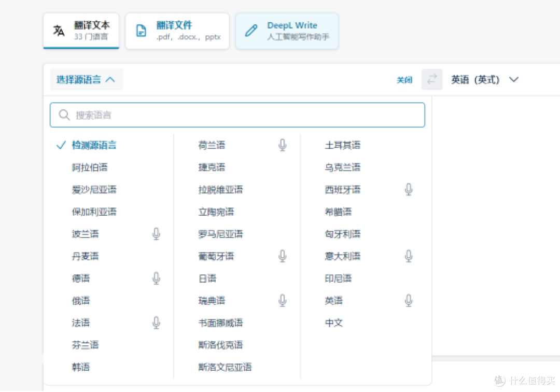Select 保加利亚语 language
560x392 pixels.
coord(94,212)
